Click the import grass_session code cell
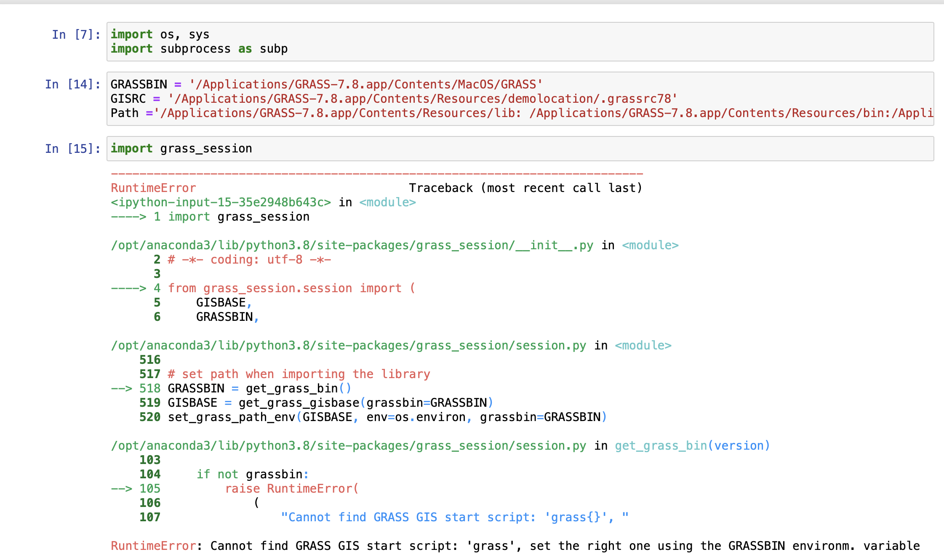This screenshot has width=944, height=560. click(x=520, y=149)
